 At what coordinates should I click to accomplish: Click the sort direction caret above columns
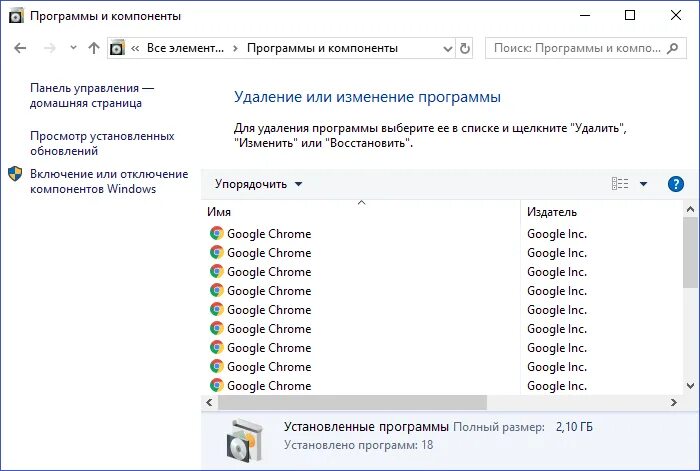point(362,203)
